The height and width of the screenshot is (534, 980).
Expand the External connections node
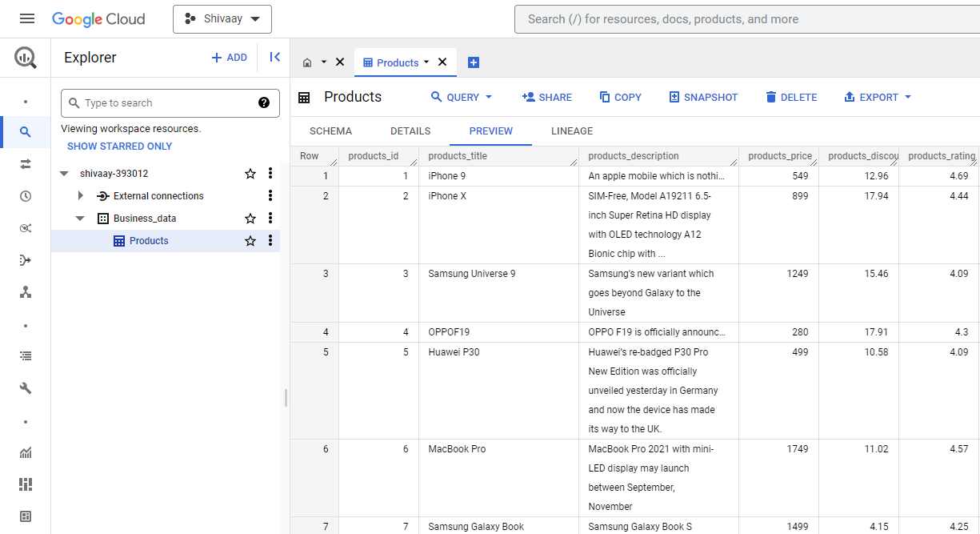79,195
